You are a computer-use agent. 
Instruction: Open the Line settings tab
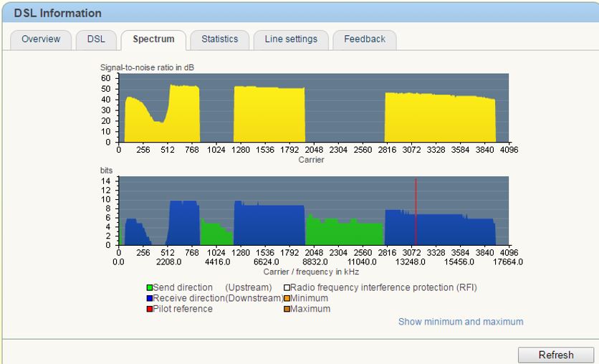(291, 39)
